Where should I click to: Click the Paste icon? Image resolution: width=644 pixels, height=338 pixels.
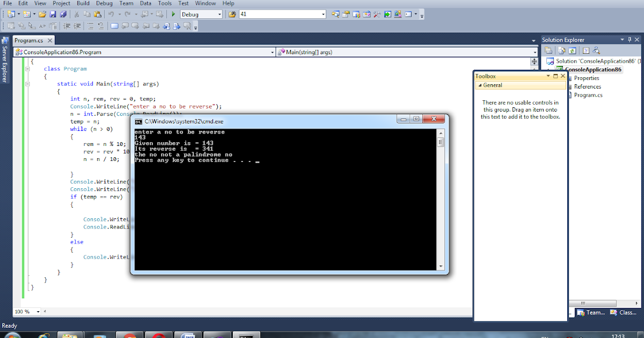(98, 15)
